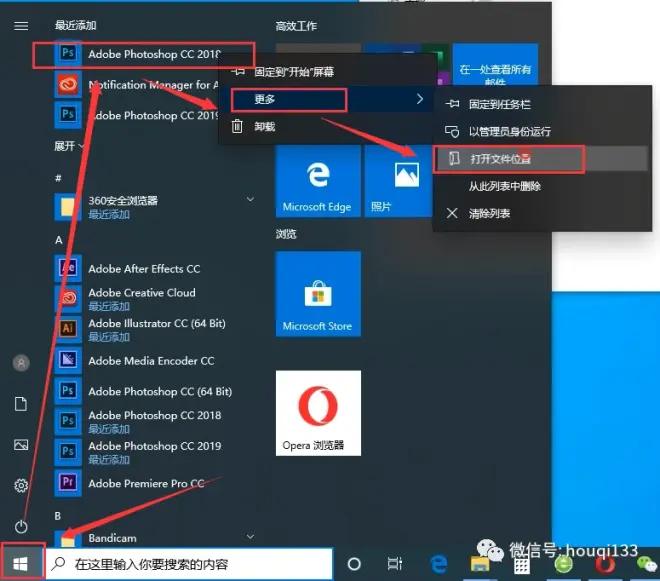
Task: Click the Windows Start button
Action: (x=22, y=562)
